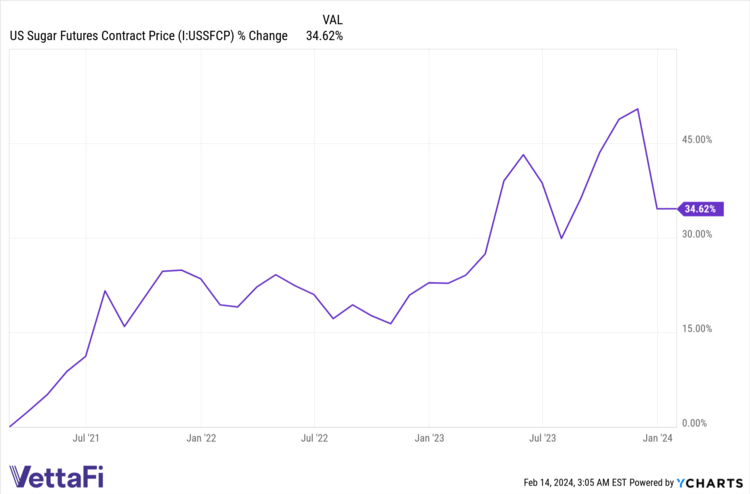Click the Jul '21 x-axis label
This screenshot has width=750, height=494.
[x=86, y=438]
